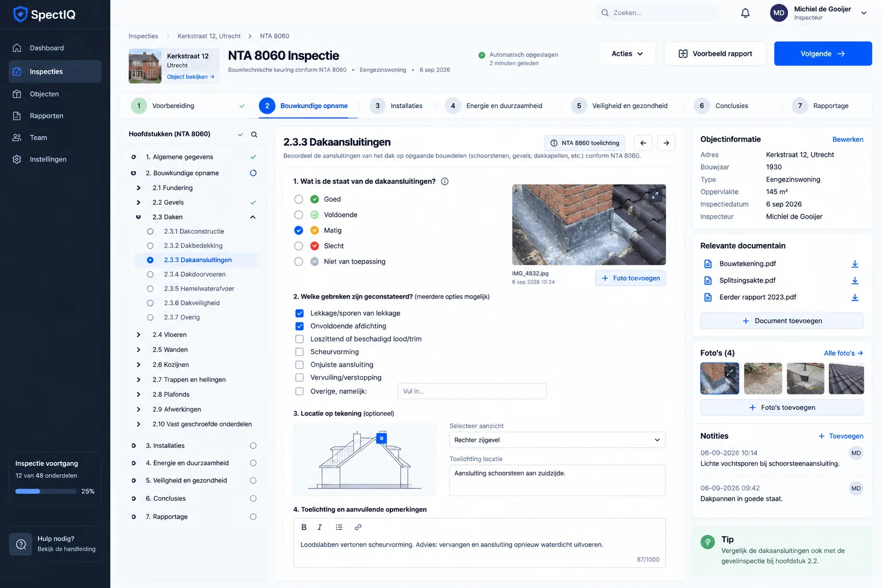
Task: Download Bouwtekening.pdf
Action: pos(854,264)
